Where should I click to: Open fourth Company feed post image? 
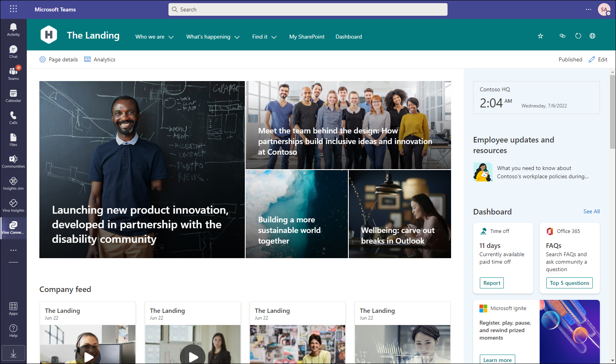click(403, 344)
